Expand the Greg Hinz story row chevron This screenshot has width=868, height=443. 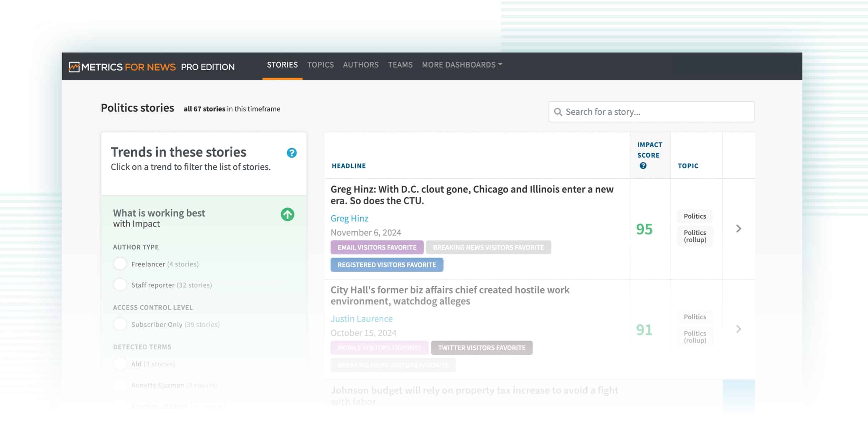coord(739,229)
